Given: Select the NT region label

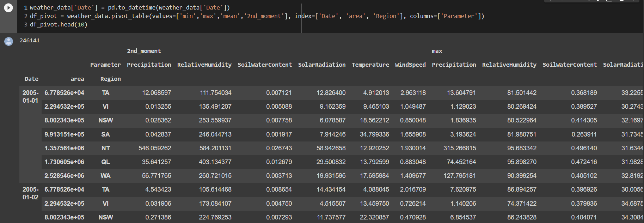Looking at the screenshot, I should coord(106,148).
